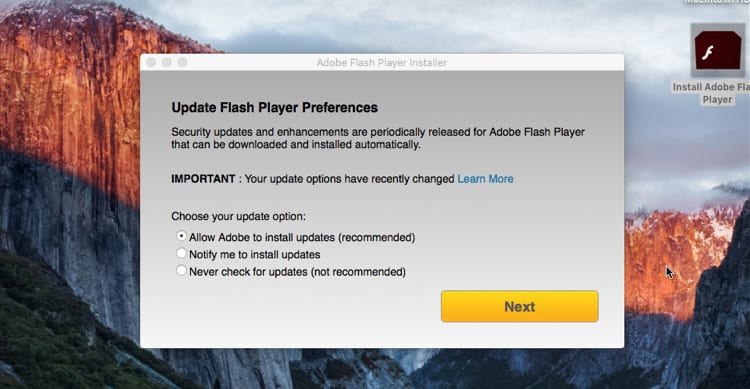Click the 'Notify me to install updates' label text
Screen dimensions: 750x389
pyautogui.click(x=254, y=255)
